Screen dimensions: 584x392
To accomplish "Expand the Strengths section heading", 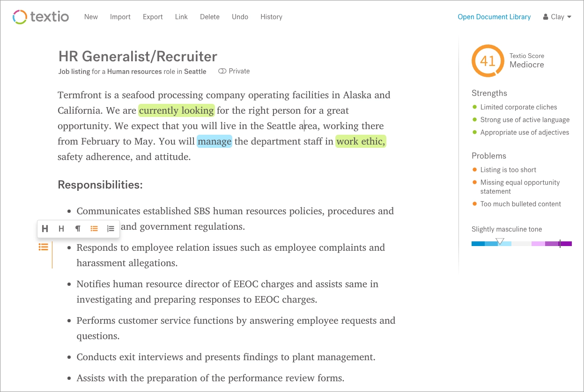I will (x=489, y=93).
